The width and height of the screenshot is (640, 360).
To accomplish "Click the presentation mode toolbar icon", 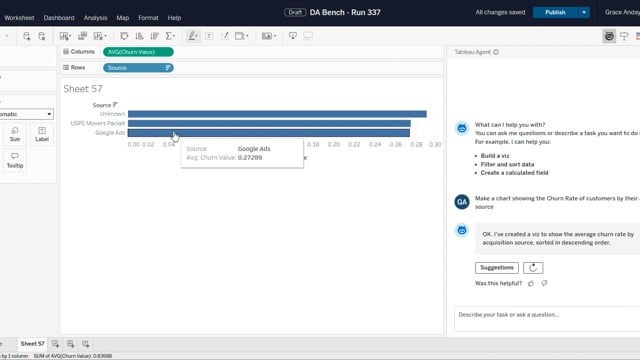I will pyautogui.click(x=308, y=36).
